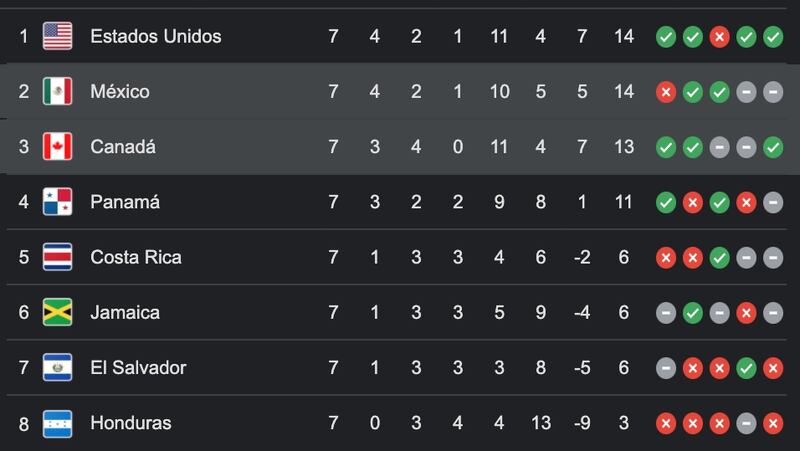The height and width of the screenshot is (451, 800).
Task: Click the Jamaica flag icon
Action: 57,312
